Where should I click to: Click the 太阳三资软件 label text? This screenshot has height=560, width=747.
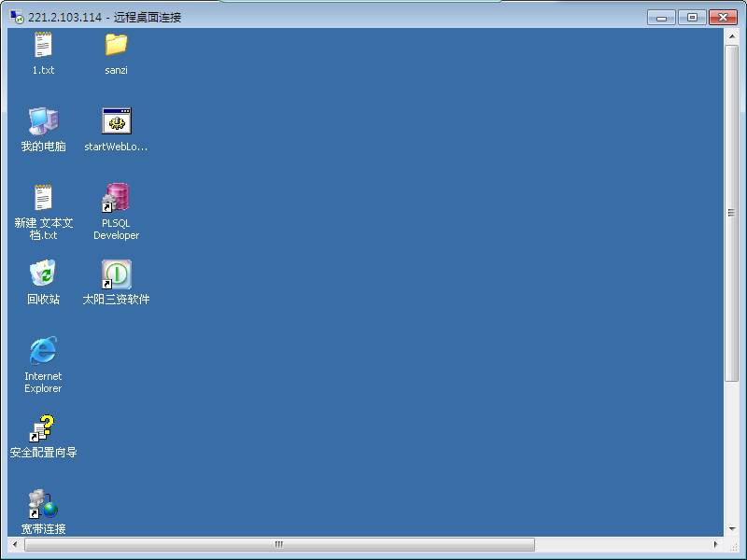point(116,299)
